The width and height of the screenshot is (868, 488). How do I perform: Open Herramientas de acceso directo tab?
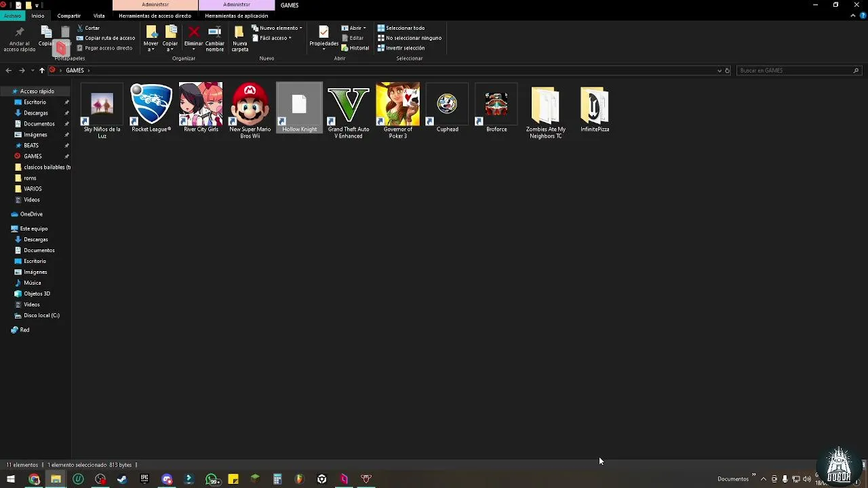155,16
